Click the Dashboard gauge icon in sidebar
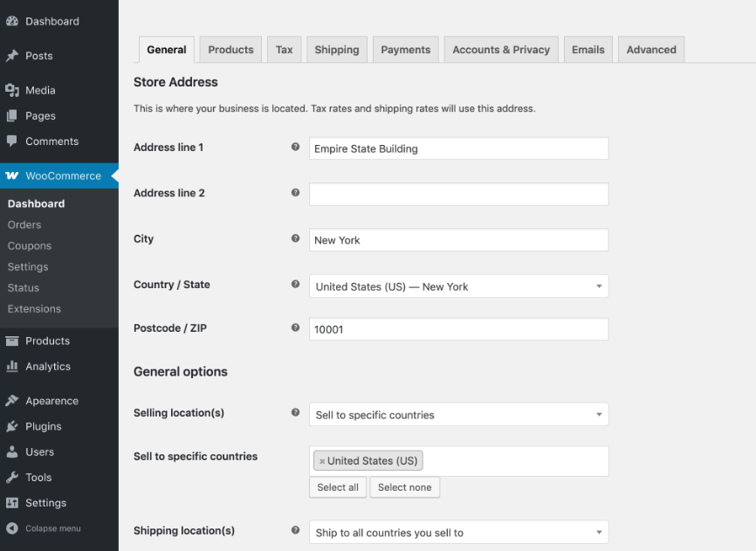 click(12, 22)
